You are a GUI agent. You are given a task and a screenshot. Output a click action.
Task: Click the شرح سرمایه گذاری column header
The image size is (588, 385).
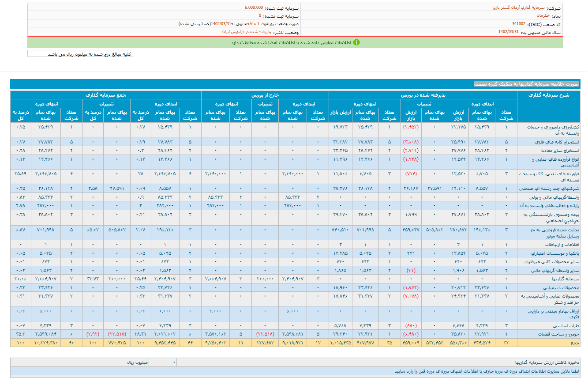coord(548,95)
